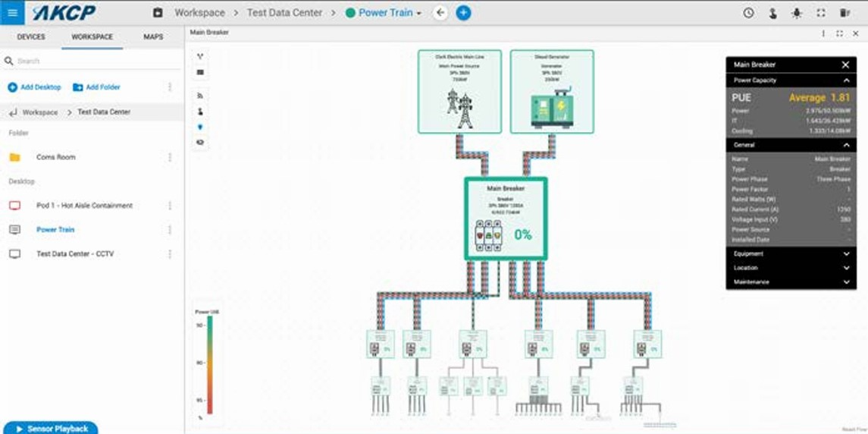Screen dimensions: 868x434
Task: Click the blue plus button in breadcrumb bar
Action: click(463, 13)
